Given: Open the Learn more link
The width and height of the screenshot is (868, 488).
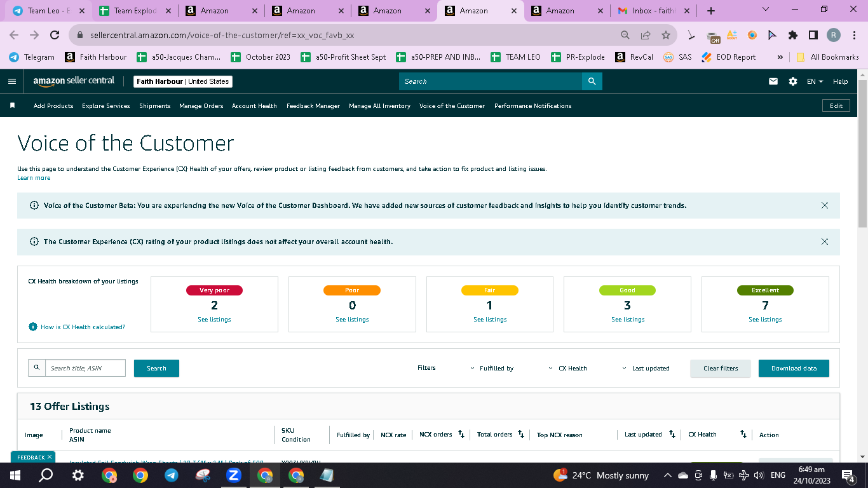Looking at the screenshot, I should pyautogui.click(x=34, y=178).
